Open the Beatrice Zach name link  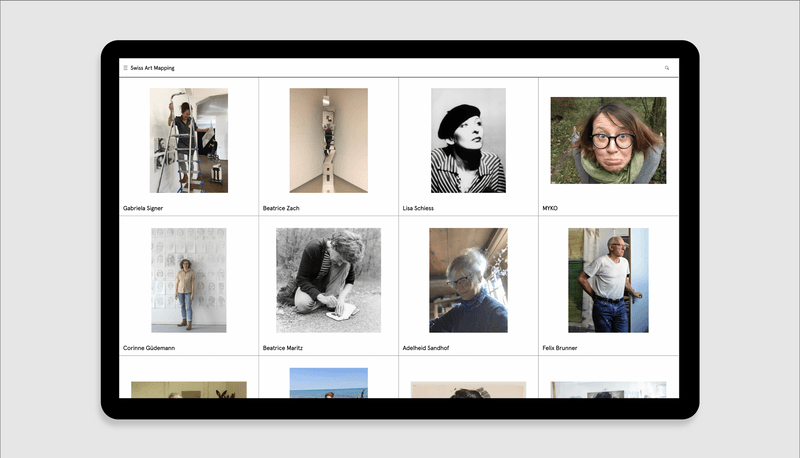(x=281, y=208)
